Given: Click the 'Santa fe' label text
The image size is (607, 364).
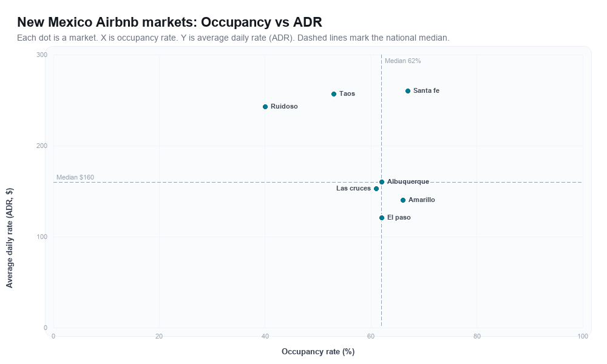Looking at the screenshot, I should tap(426, 90).
